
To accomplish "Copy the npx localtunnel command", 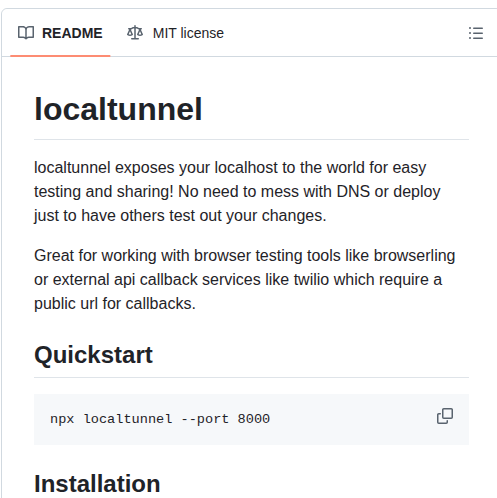I will 445,416.
